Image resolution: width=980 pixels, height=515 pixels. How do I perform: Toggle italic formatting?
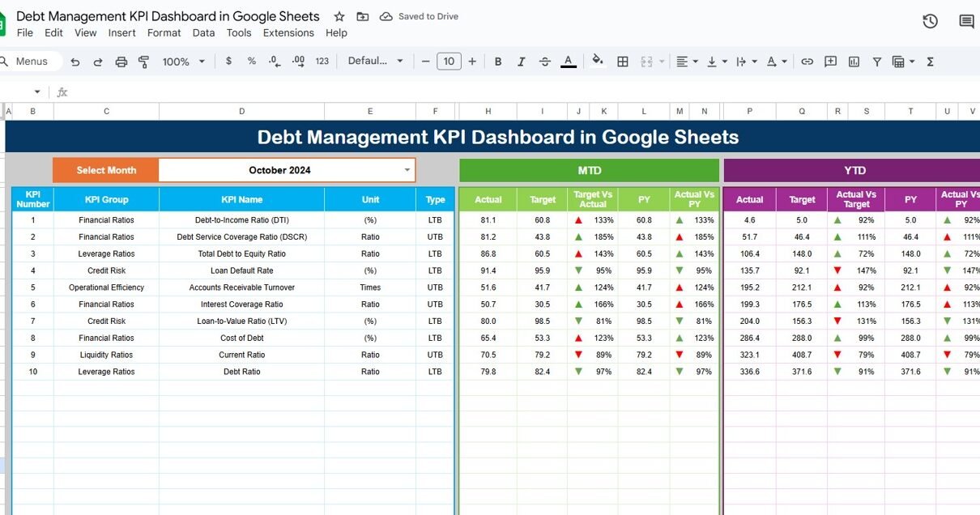click(x=522, y=62)
